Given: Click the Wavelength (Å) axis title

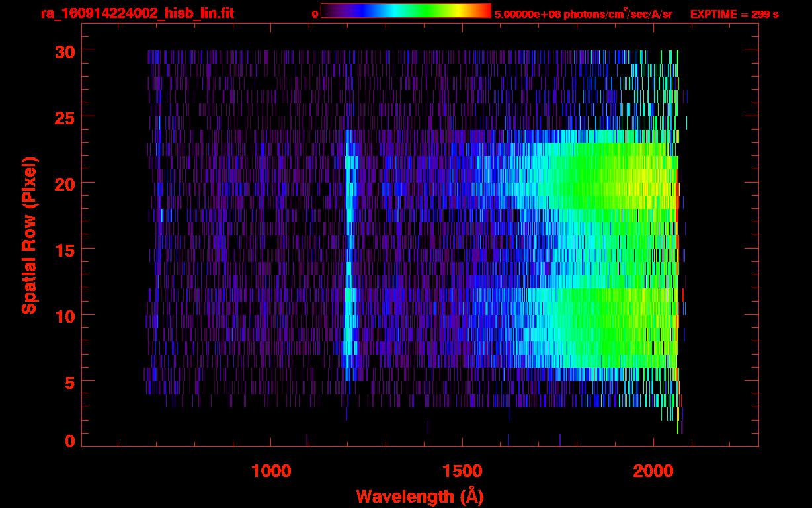Looking at the screenshot, I should 420,496.
